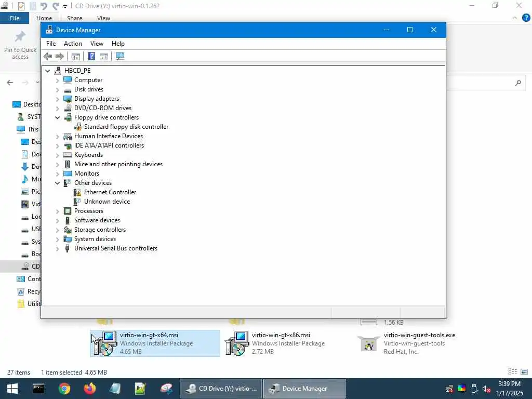Click the Keyboards category icon
Screen dimensions: 532x399
pos(68,155)
